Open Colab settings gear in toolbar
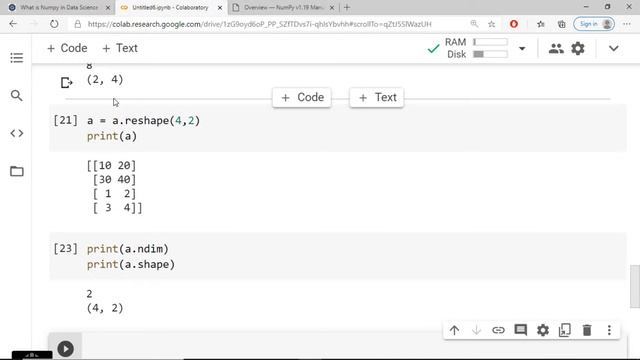The image size is (640, 360). pos(578,49)
